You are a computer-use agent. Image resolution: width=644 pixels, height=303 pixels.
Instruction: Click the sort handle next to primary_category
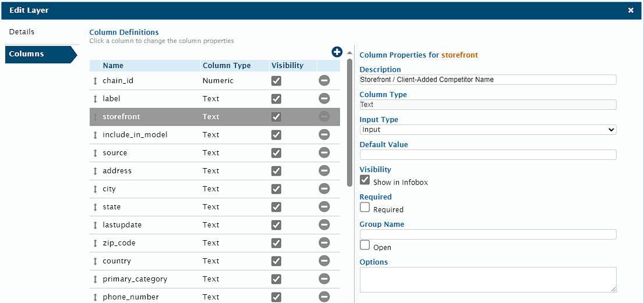point(95,279)
